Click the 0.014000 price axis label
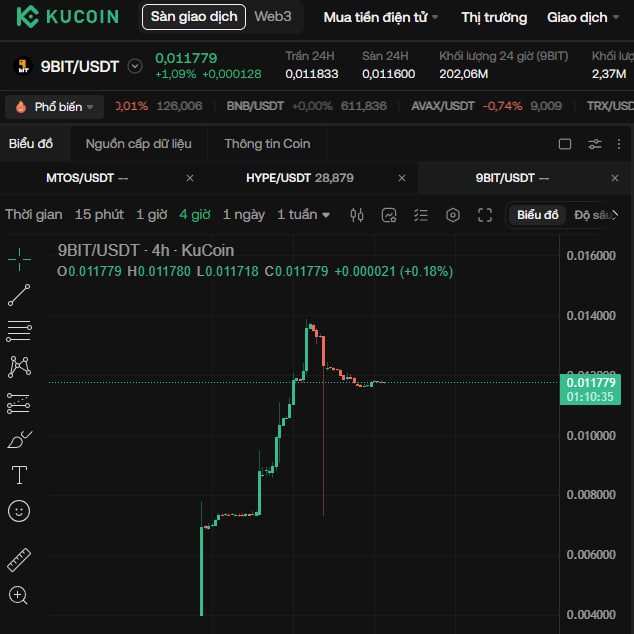This screenshot has height=634, width=634. point(591,316)
